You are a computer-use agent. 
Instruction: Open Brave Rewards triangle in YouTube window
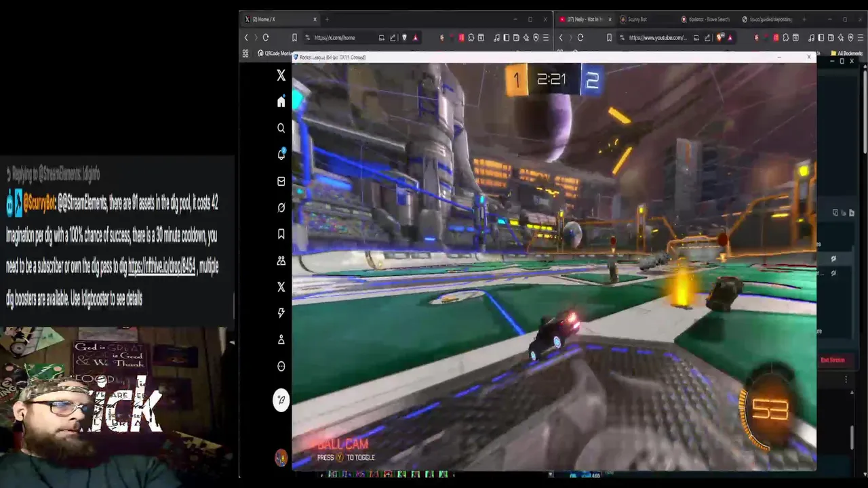pos(730,37)
